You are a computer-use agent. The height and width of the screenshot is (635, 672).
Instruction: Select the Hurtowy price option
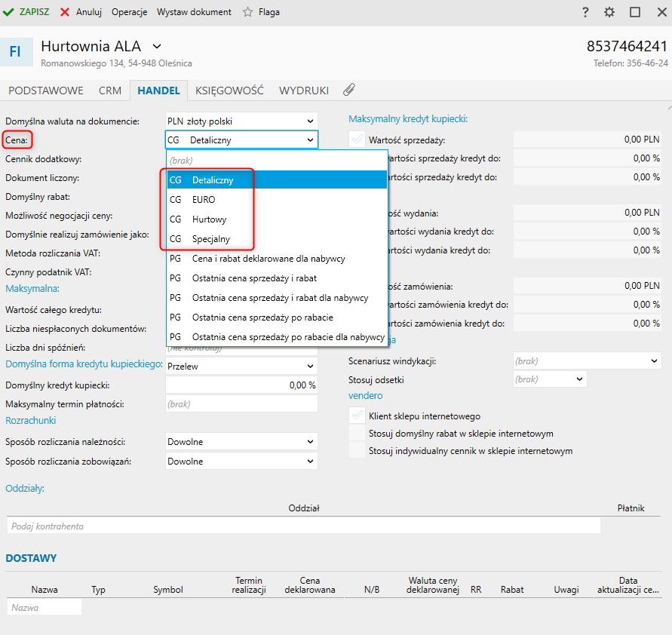[x=209, y=219]
